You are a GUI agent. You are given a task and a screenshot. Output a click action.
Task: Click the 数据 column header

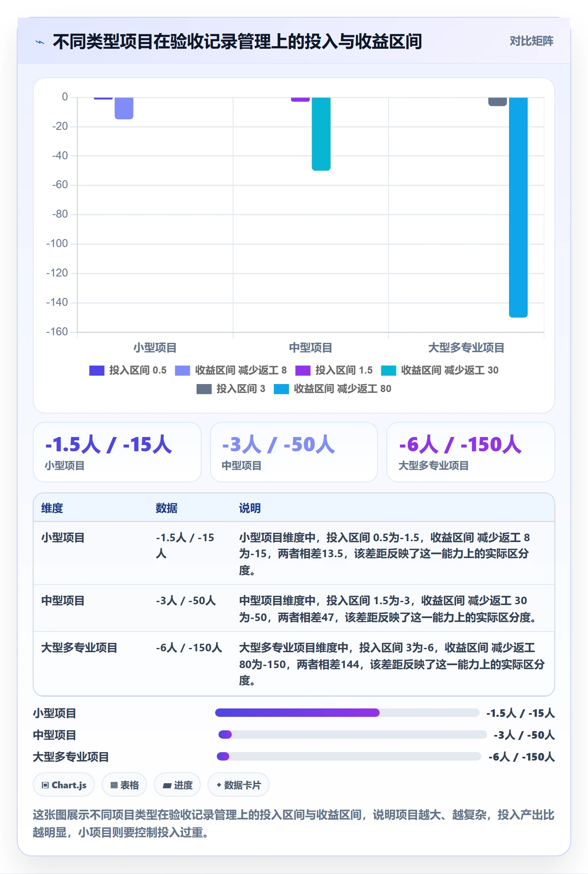pos(167,508)
